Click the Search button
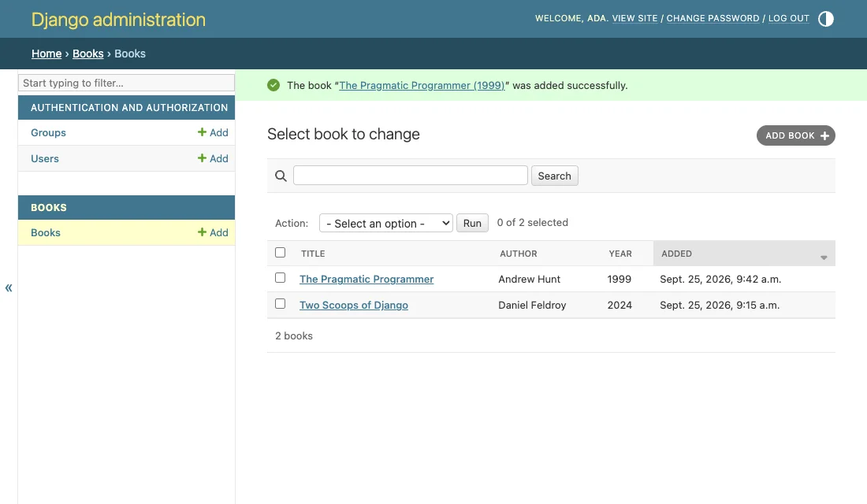Viewport: 867px width, 504px height. coord(555,176)
